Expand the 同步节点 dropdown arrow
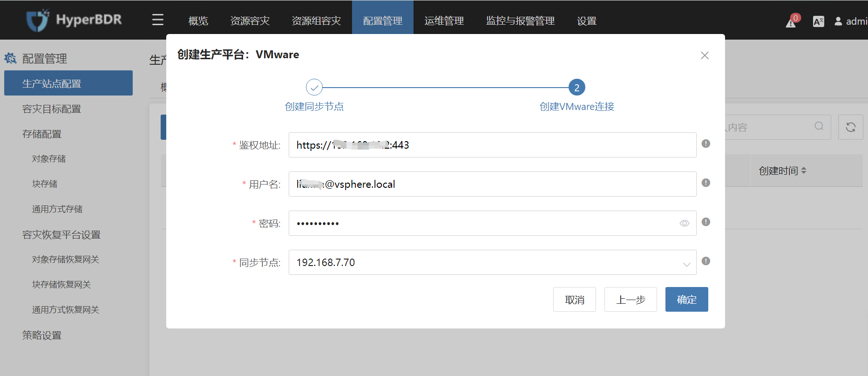The image size is (868, 376). click(x=686, y=264)
